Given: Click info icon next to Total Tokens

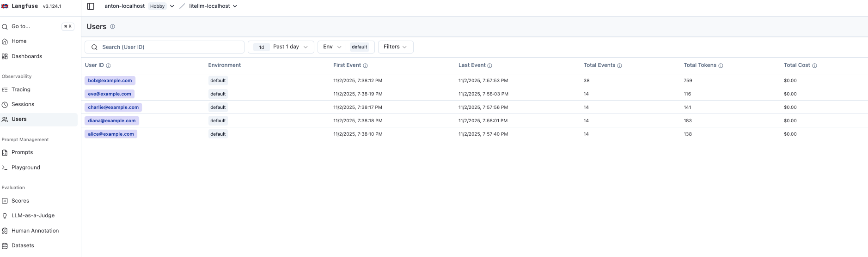Looking at the screenshot, I should point(721,66).
